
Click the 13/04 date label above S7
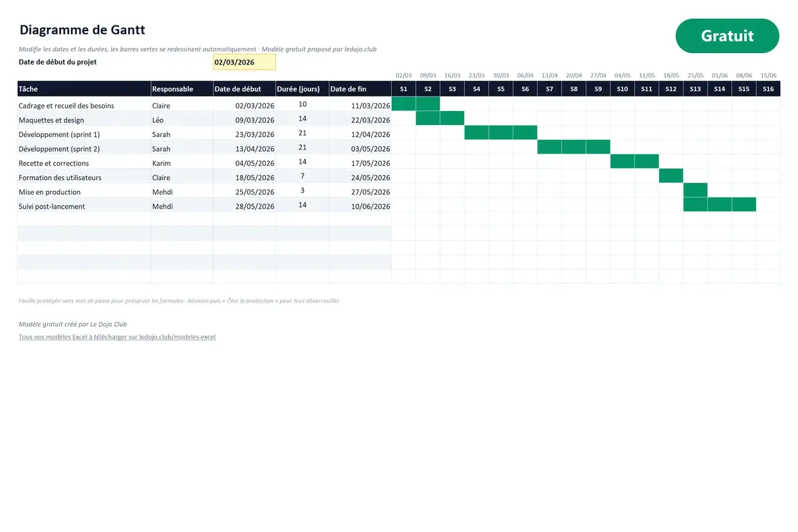tap(549, 76)
